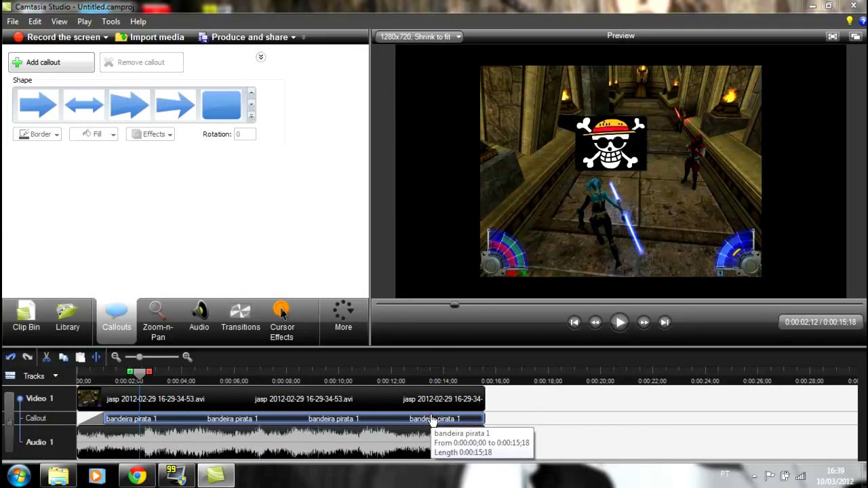Image resolution: width=868 pixels, height=488 pixels.
Task: Open Produce and share dropdown
Action: (x=294, y=37)
